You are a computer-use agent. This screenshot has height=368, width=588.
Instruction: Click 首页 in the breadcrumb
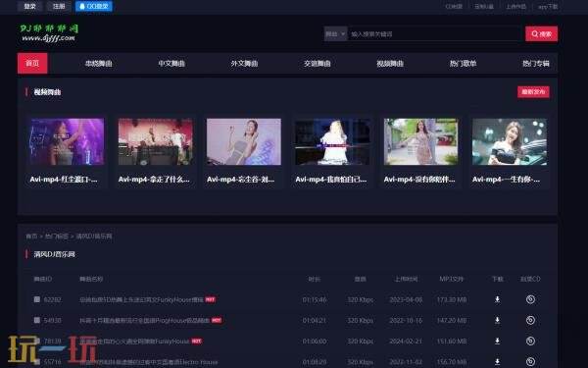tap(31, 237)
